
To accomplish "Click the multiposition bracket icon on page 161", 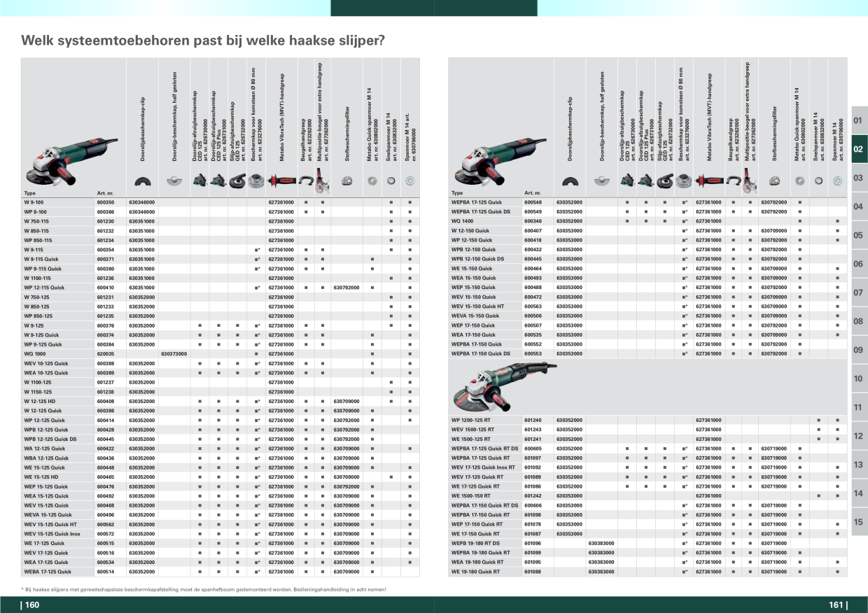I will click(x=750, y=180).
